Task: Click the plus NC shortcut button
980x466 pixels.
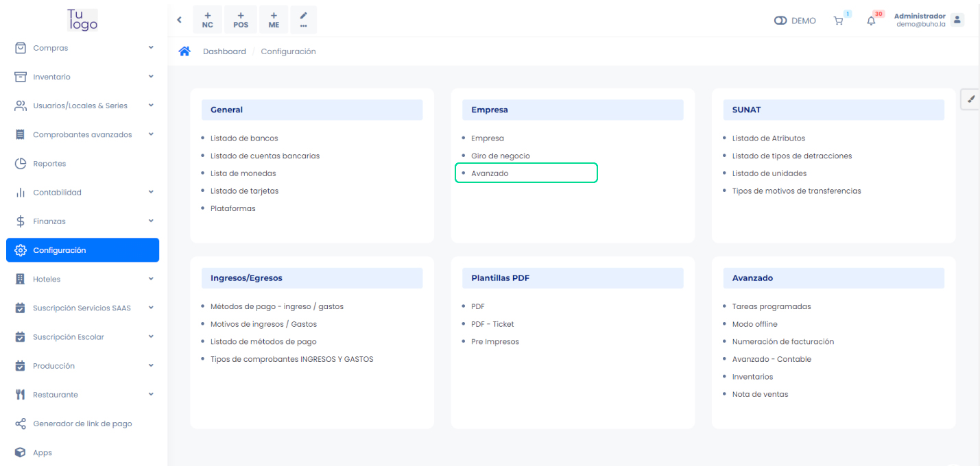Action: tap(207, 20)
